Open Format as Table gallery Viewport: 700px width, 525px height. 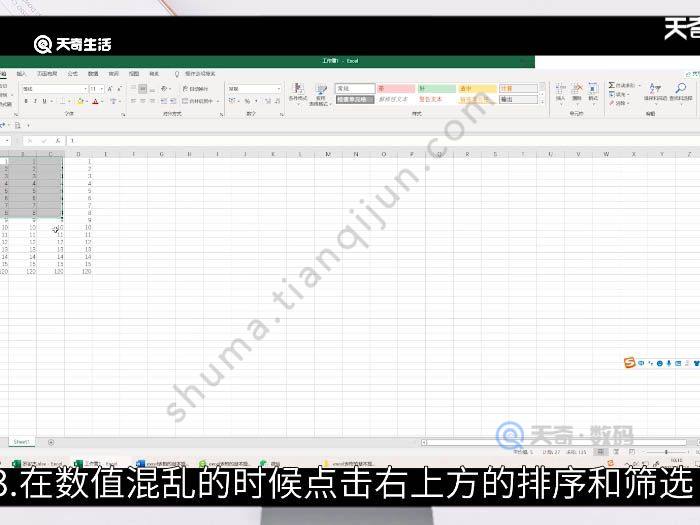click(321, 94)
